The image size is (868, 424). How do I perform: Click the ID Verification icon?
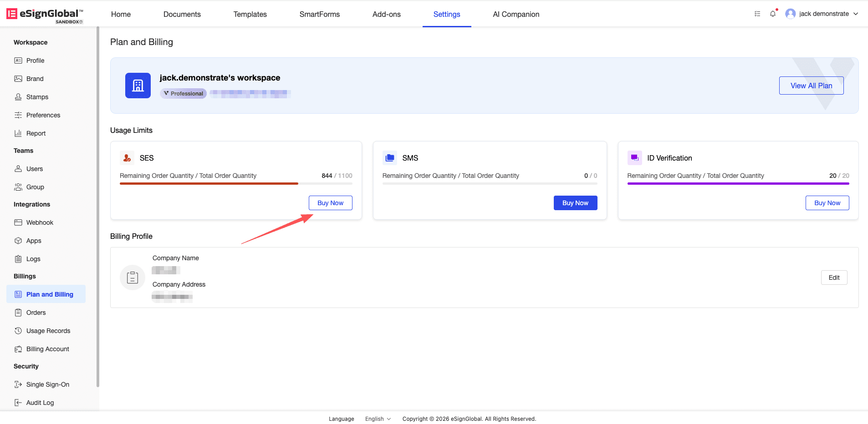(x=635, y=158)
